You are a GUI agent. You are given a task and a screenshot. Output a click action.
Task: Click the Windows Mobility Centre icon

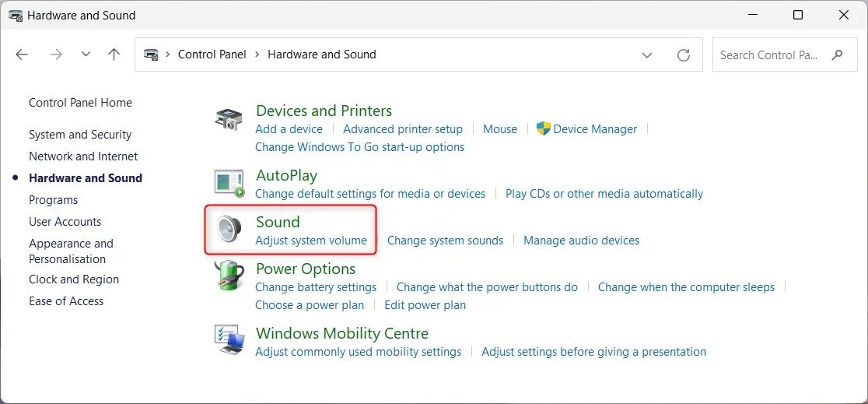pyautogui.click(x=229, y=339)
